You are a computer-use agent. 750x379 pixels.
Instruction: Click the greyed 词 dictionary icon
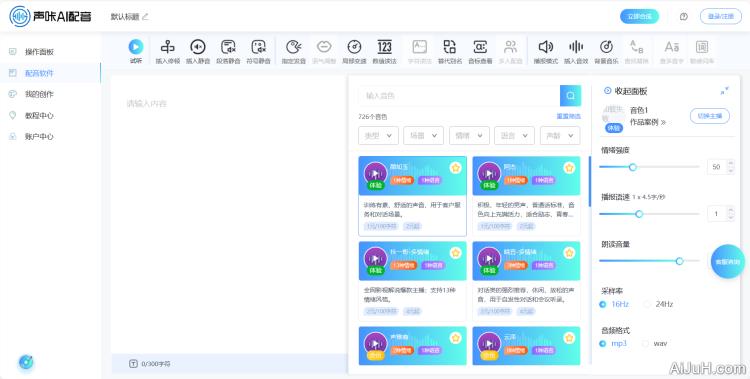pos(702,46)
